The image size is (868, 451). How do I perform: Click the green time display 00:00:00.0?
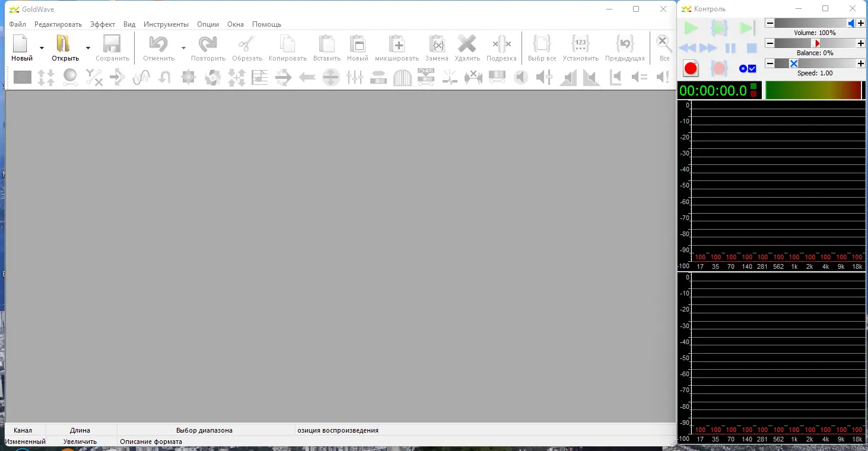713,90
